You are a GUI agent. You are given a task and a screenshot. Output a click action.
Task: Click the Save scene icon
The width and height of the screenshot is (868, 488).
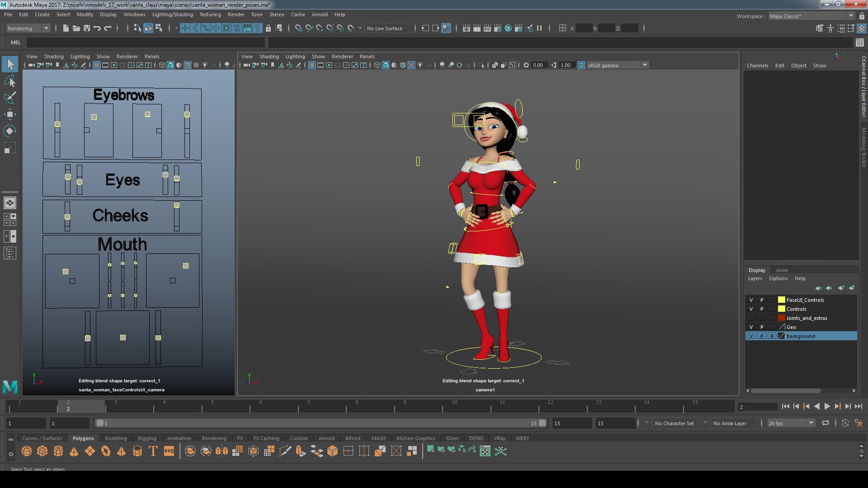(x=87, y=28)
